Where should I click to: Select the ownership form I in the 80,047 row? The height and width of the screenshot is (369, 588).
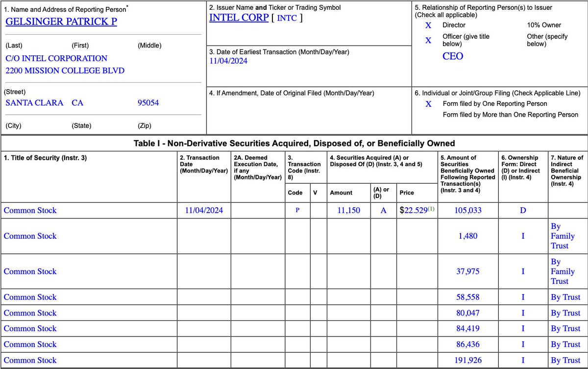click(523, 313)
